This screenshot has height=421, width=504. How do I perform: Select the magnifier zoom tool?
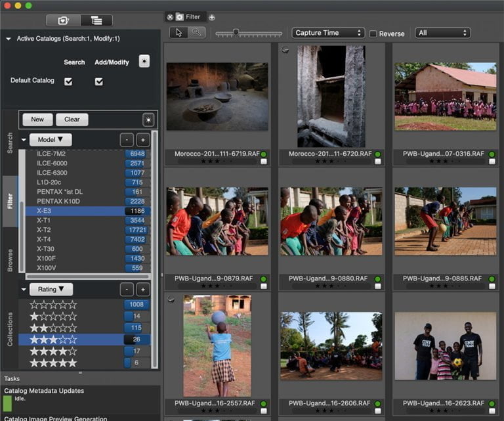[x=196, y=32]
